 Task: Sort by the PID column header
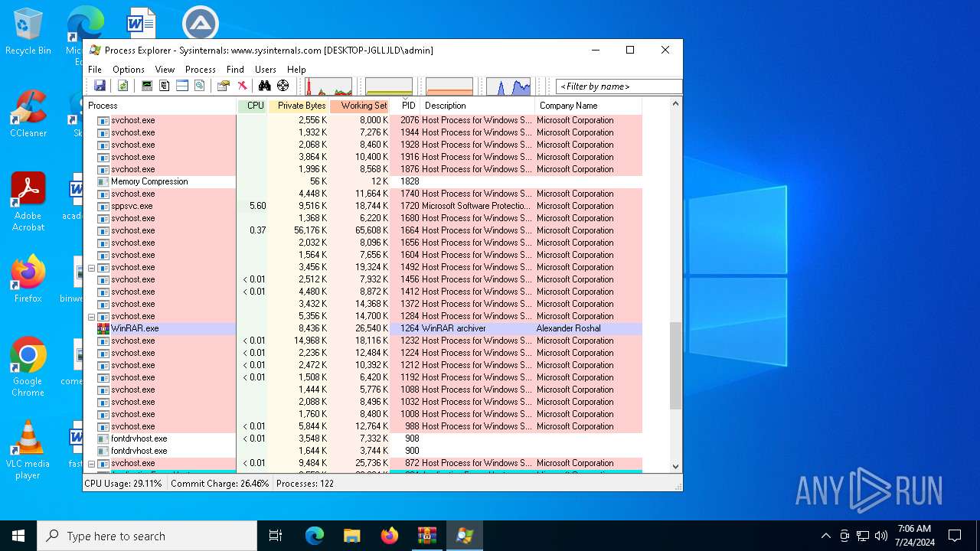click(x=405, y=106)
